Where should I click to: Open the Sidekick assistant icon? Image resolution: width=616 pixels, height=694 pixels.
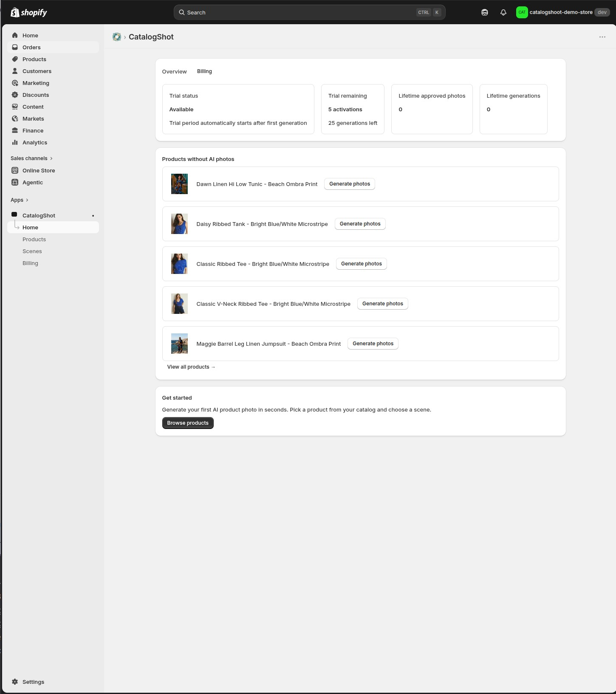click(x=485, y=12)
